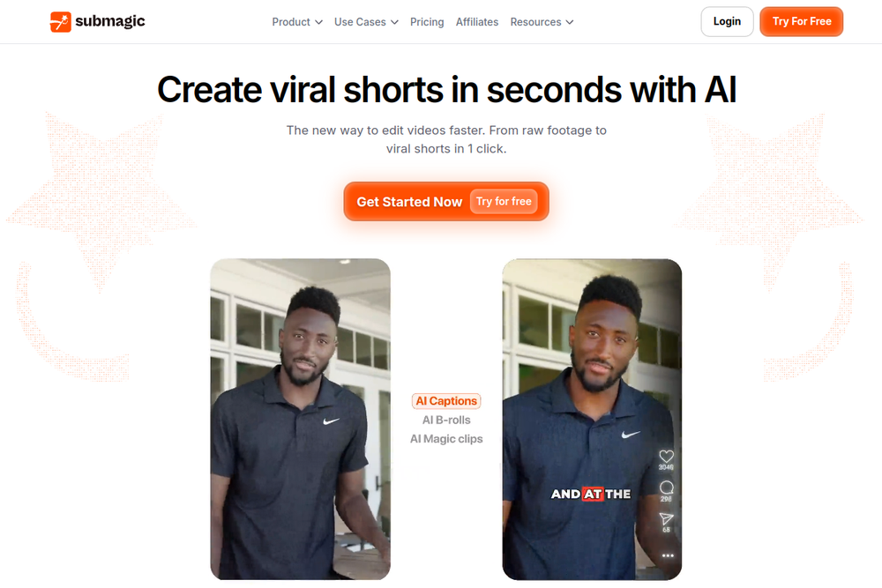The width and height of the screenshot is (882, 588).
Task: Expand the Use Cases chevron arrow
Action: [x=395, y=22]
